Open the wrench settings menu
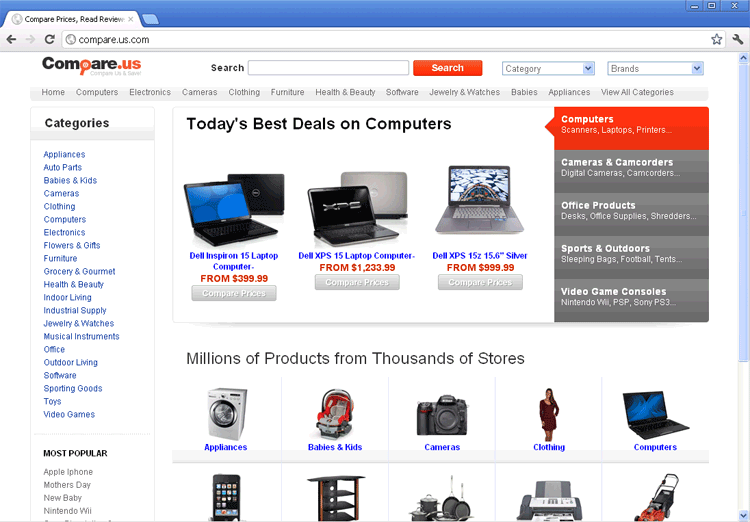Viewport: 750px width, 522px height. tap(738, 39)
